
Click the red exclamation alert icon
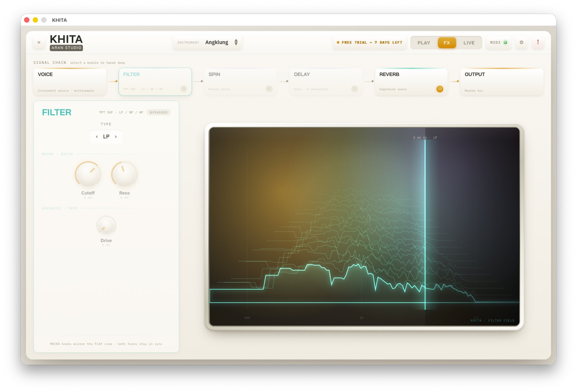(538, 42)
